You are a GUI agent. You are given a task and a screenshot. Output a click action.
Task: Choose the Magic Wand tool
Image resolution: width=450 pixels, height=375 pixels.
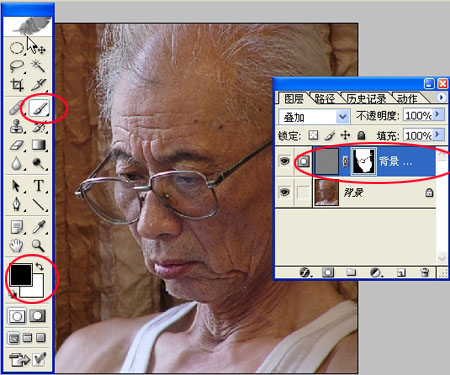[x=38, y=66]
